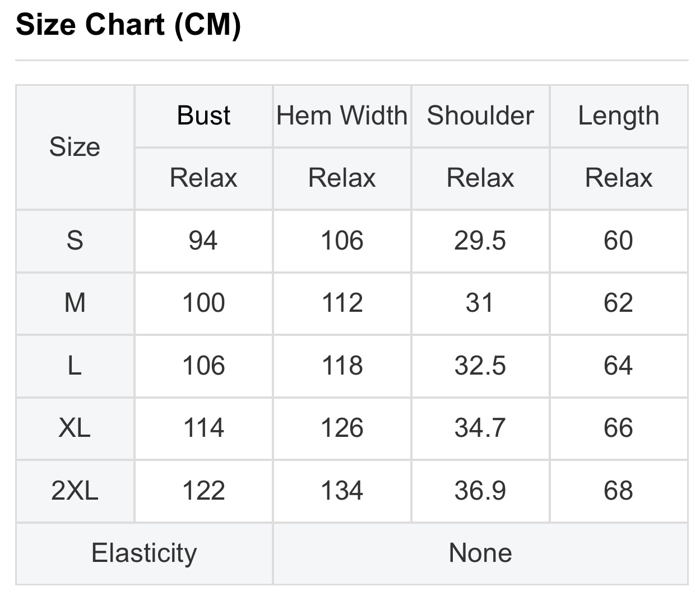Viewport: 700px width, 595px height.
Task: Select the Size column header
Action: tap(75, 147)
